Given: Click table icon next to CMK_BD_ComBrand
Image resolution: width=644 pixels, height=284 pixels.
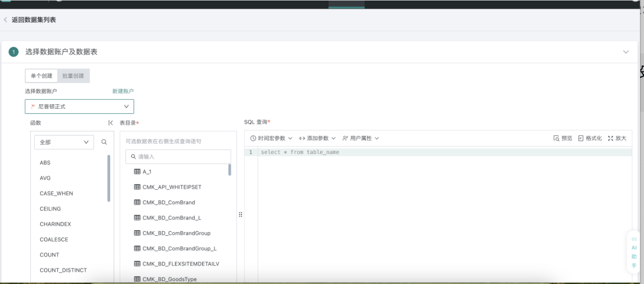Looking at the screenshot, I should [x=137, y=202].
